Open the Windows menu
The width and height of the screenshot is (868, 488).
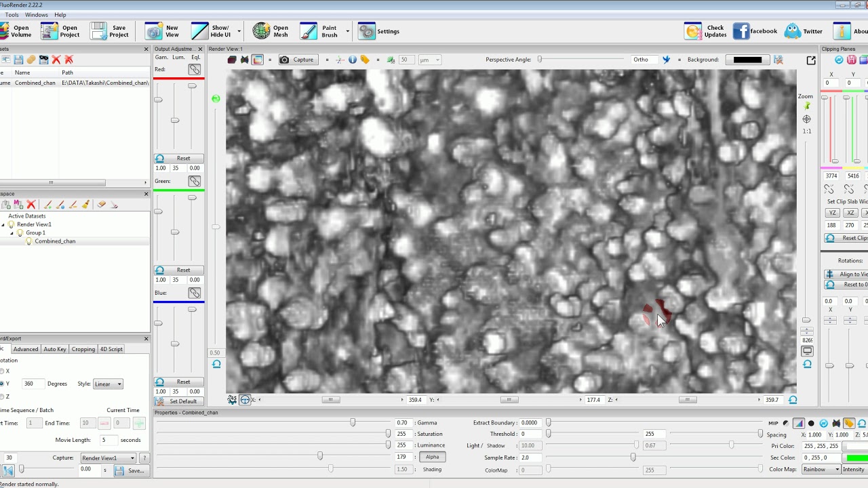(37, 14)
